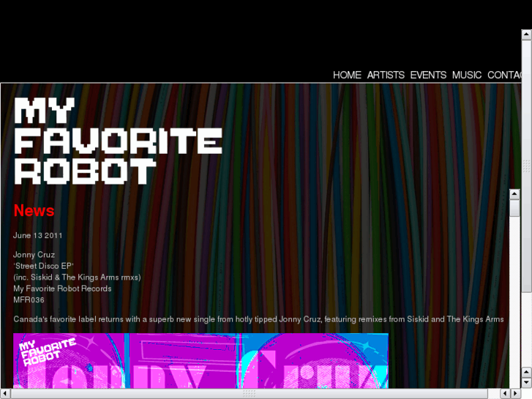Viewport: 532px width, 399px height.
Task: Open the HOME navigation link
Action: coord(347,75)
